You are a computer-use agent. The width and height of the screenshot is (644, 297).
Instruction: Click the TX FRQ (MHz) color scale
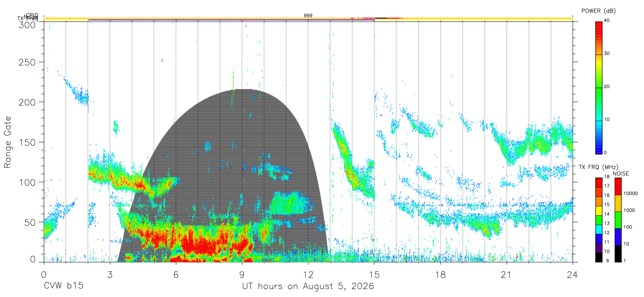pos(598,219)
